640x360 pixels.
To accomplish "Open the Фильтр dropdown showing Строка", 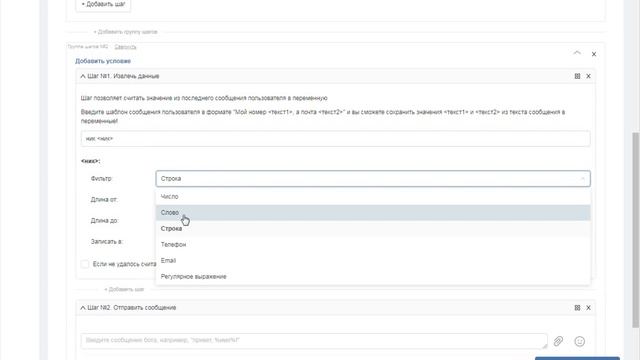I will click(373, 179).
